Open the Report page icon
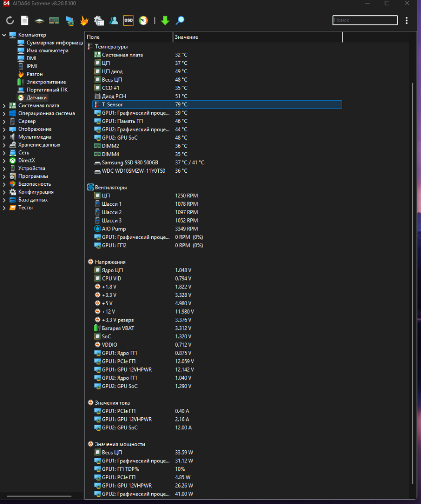Viewport: 421px width, 504px height. (x=24, y=21)
